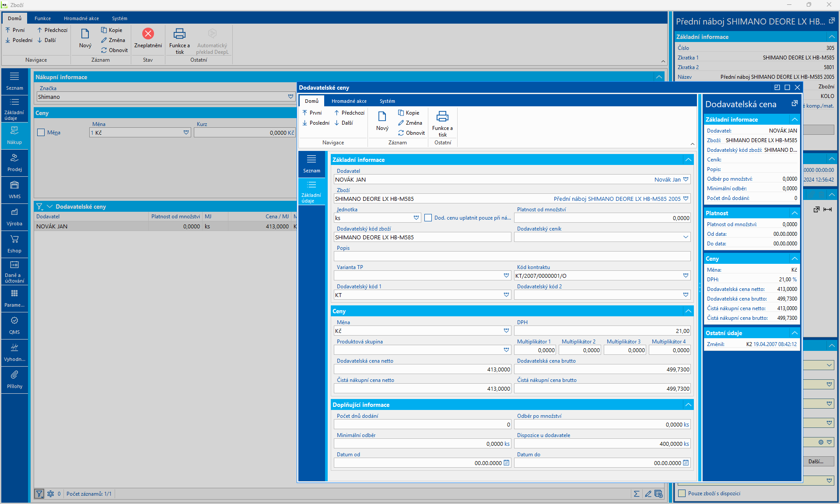Click the sum icon in status bar
The width and height of the screenshot is (840, 504).
click(637, 493)
